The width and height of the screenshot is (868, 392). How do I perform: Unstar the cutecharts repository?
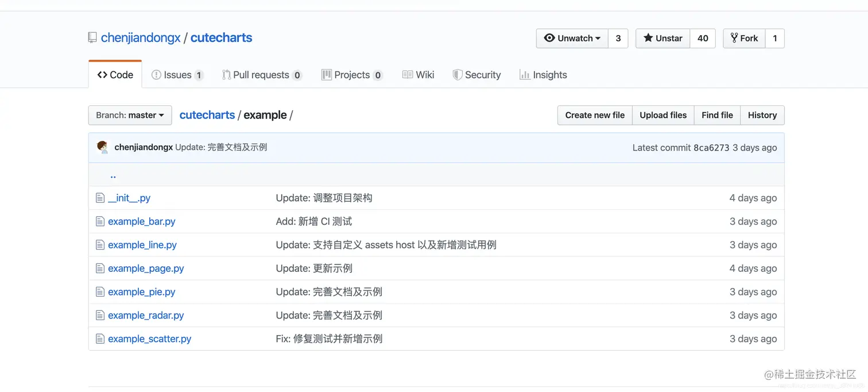tap(662, 39)
